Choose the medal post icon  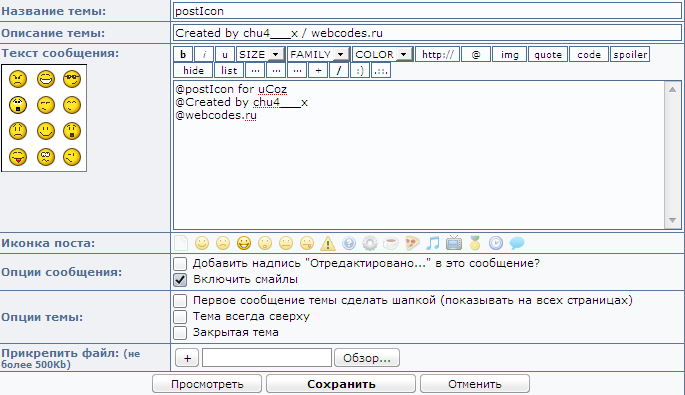[x=475, y=243]
